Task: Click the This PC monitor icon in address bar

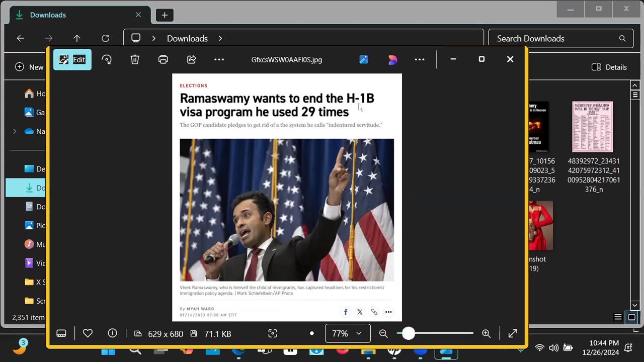Action: (136, 38)
